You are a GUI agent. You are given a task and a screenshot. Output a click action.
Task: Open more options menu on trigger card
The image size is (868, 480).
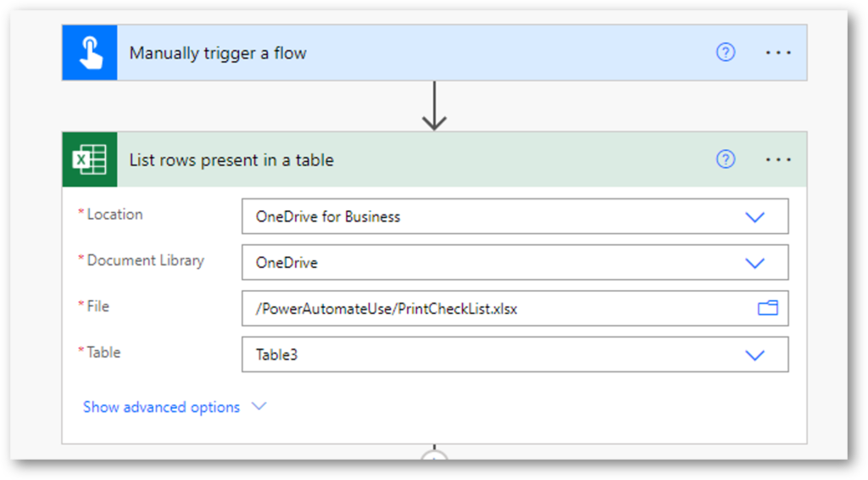point(778,53)
